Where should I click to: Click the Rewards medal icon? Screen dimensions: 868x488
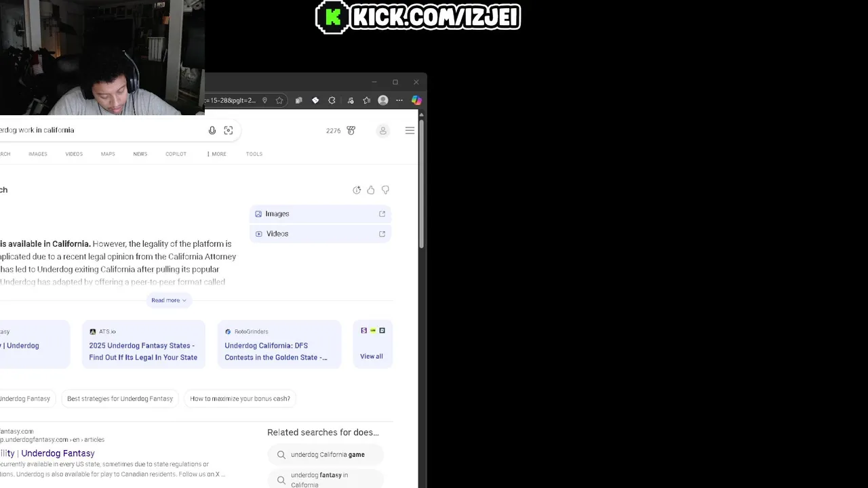[x=351, y=130]
